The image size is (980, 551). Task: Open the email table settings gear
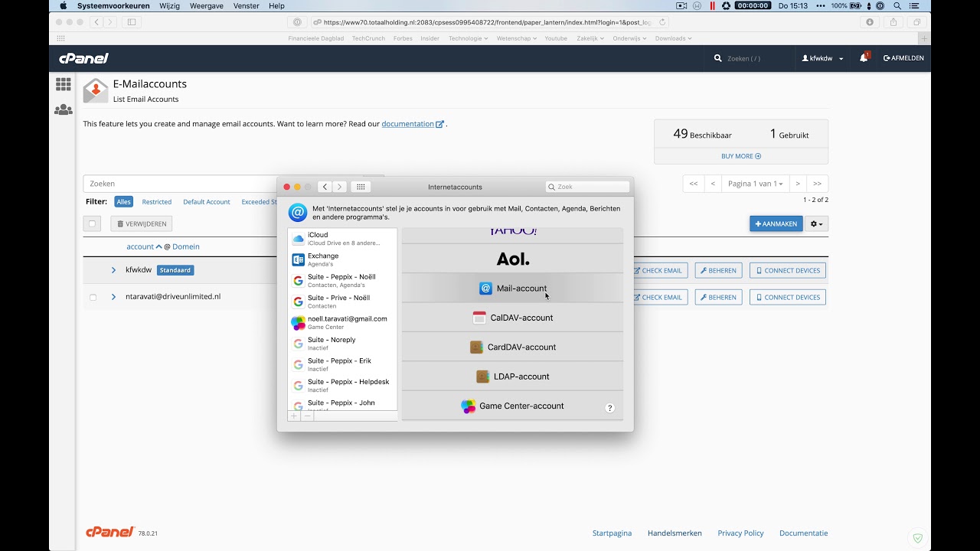point(817,223)
